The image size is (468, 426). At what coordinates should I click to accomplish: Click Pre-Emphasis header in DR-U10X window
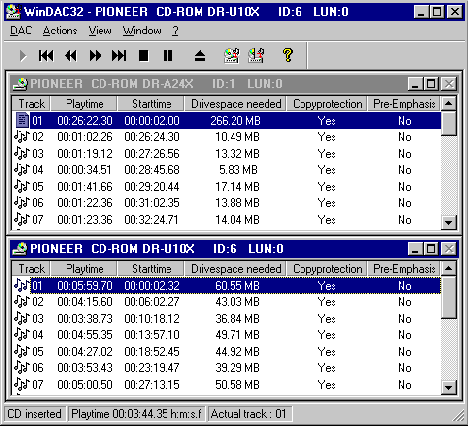point(404,269)
